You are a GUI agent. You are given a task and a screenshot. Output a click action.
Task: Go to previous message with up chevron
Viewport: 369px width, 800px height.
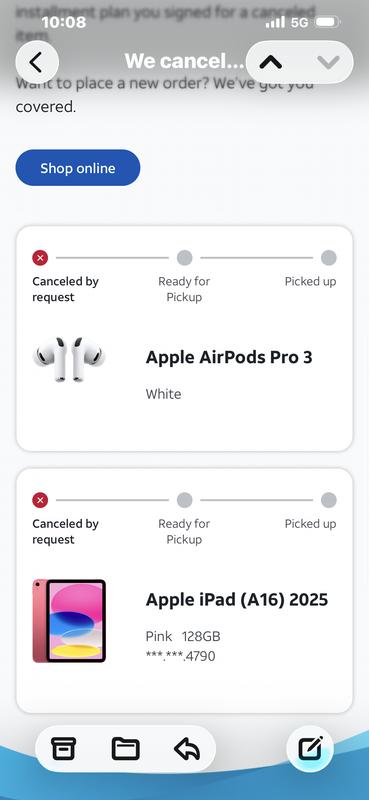pyautogui.click(x=270, y=62)
